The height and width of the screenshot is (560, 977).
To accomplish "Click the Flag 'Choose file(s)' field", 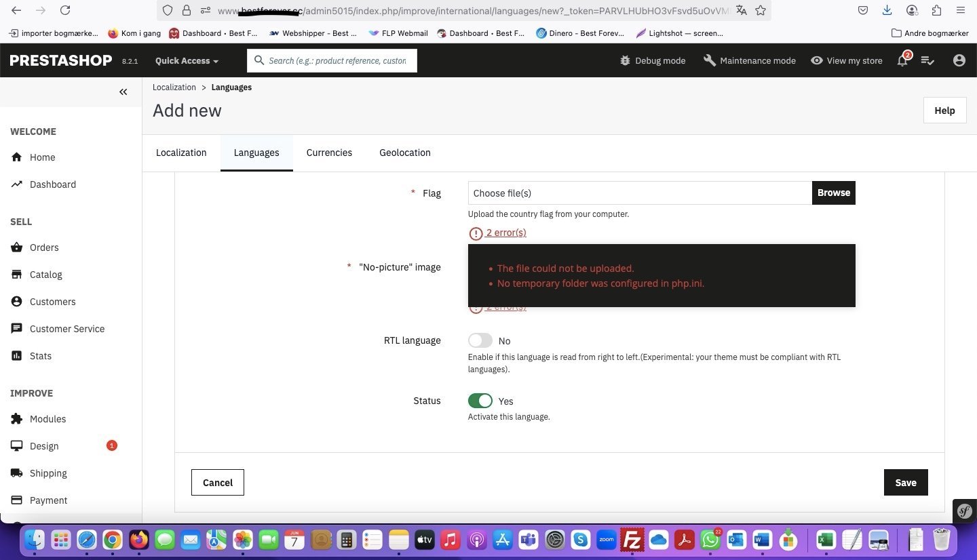I will pyautogui.click(x=640, y=193).
